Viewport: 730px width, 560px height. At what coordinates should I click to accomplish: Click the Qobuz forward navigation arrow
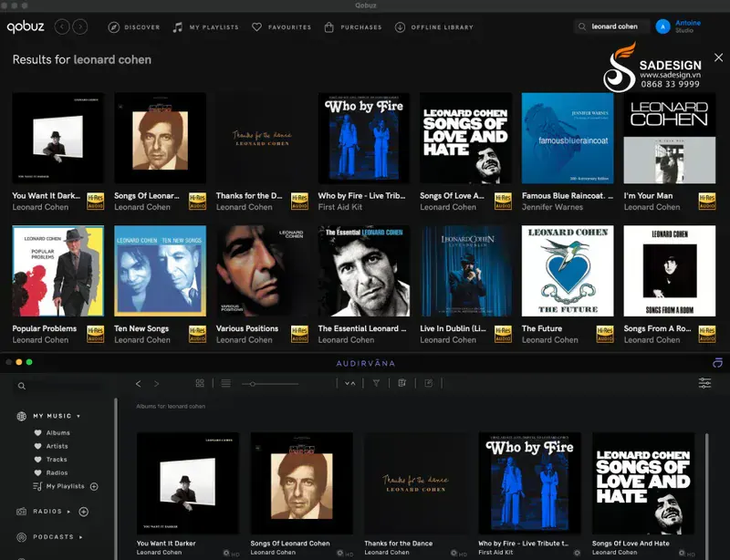pyautogui.click(x=81, y=27)
